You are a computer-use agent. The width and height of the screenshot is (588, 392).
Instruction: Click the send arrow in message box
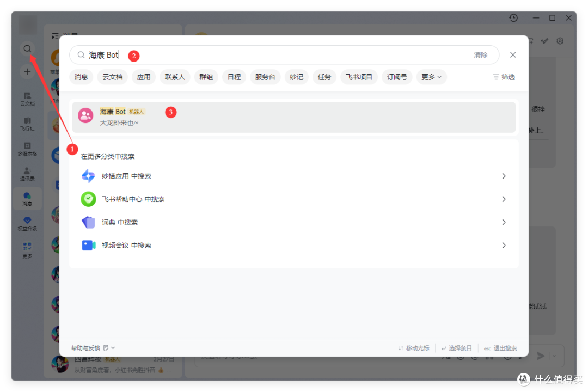click(541, 356)
